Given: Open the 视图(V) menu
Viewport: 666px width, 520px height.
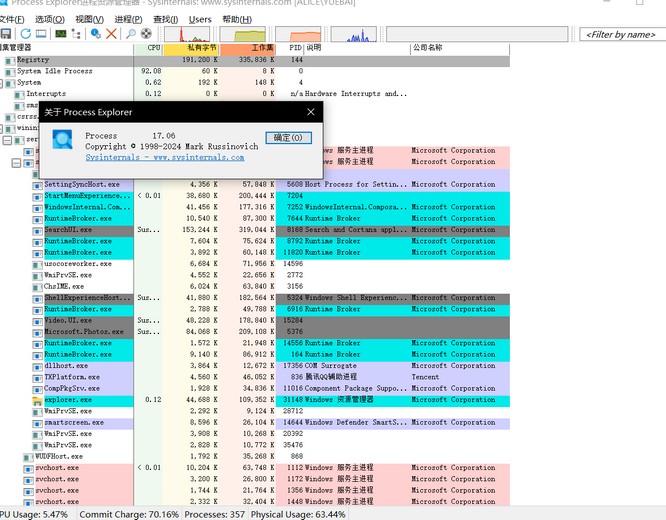Looking at the screenshot, I should coord(89,19).
